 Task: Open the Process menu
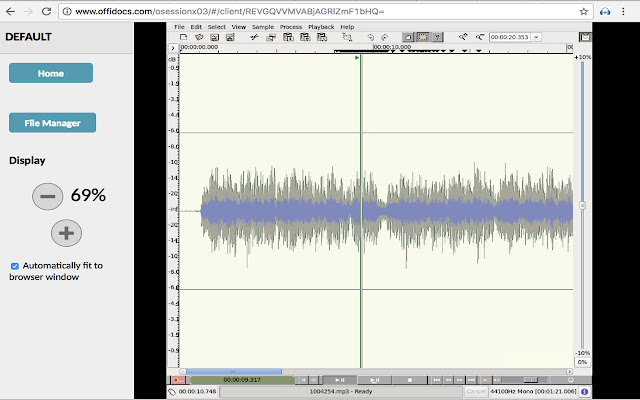tap(291, 26)
